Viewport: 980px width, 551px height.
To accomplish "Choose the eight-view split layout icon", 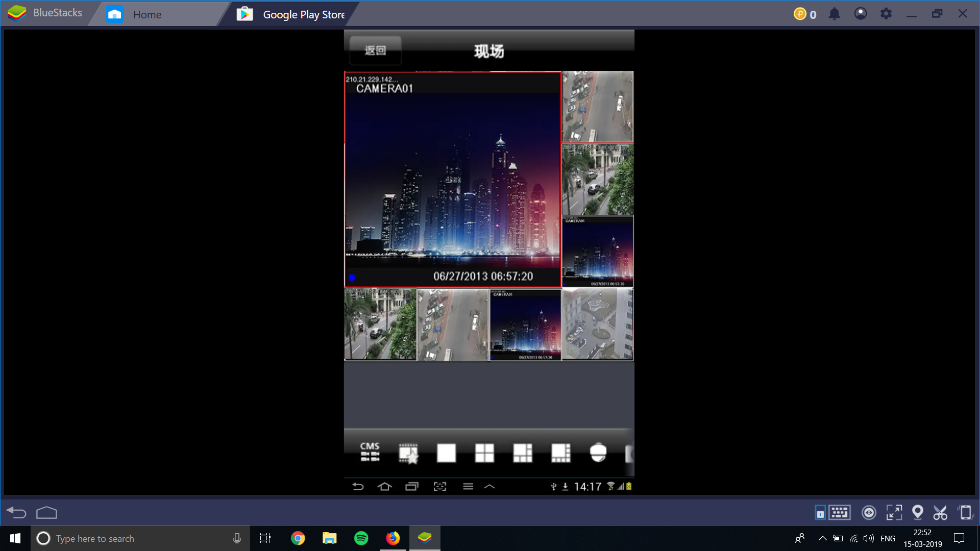I will click(560, 453).
